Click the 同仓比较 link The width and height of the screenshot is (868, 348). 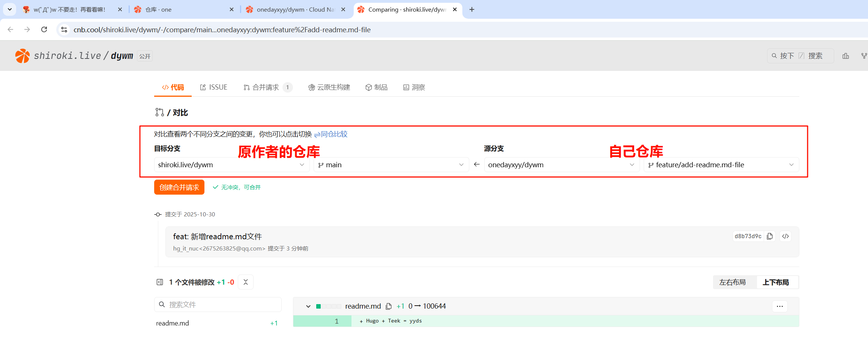click(x=331, y=134)
